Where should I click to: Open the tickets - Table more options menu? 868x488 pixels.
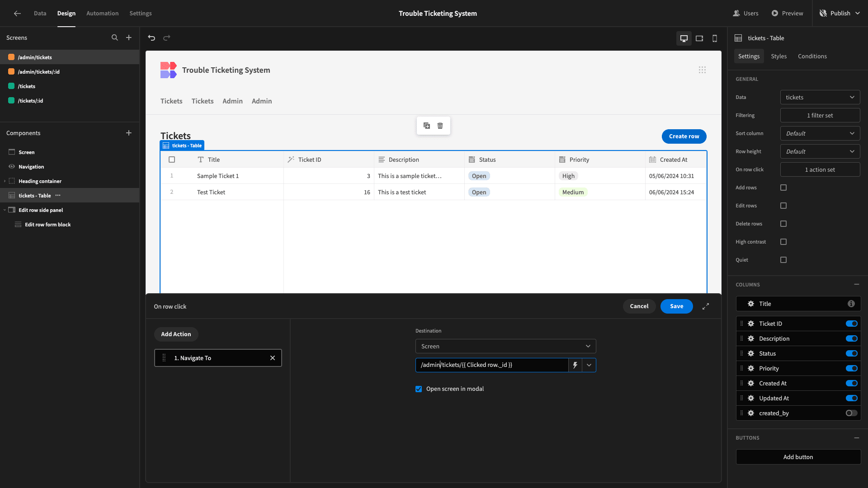tap(58, 196)
